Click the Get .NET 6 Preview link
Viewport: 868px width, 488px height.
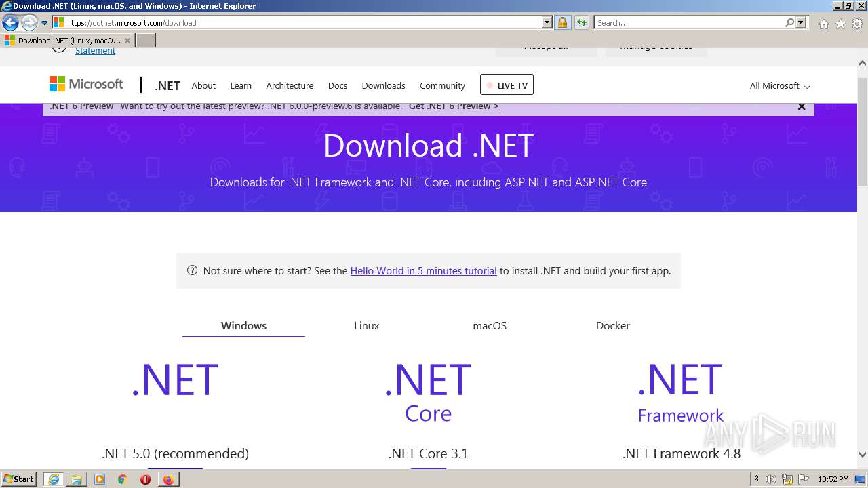point(454,106)
